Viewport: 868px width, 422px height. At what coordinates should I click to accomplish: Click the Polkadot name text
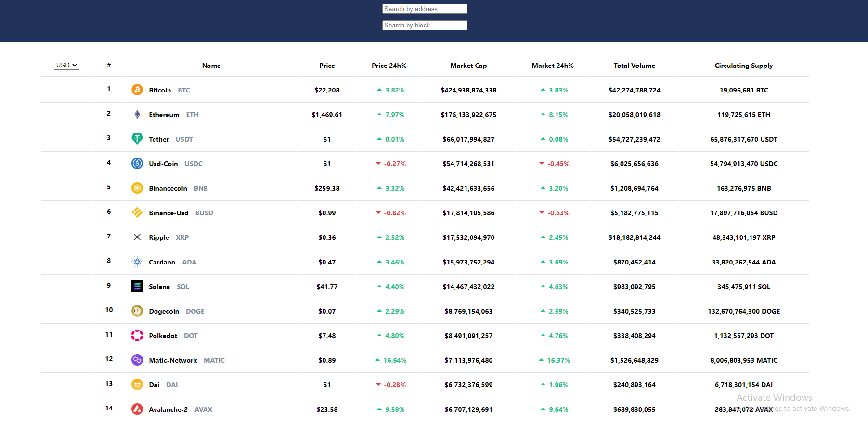click(x=163, y=336)
